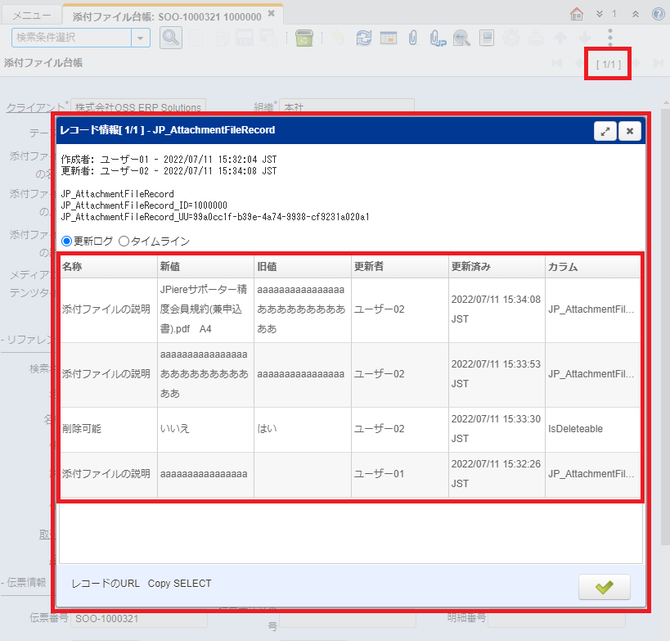Jump to the first record arrow

pos(557,63)
